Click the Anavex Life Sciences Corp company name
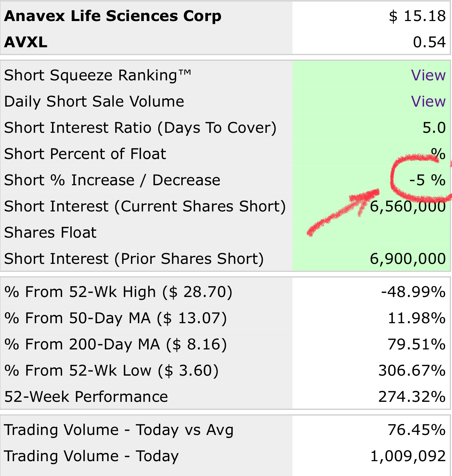 click(113, 16)
